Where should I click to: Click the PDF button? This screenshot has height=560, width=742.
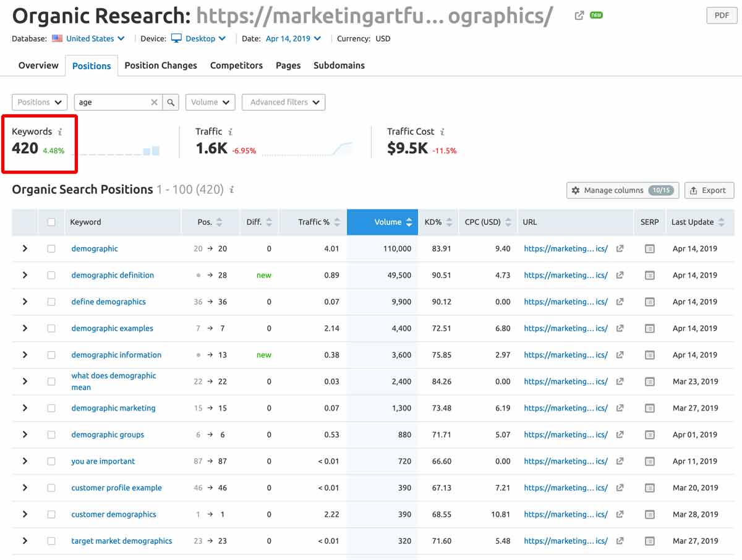[722, 15]
